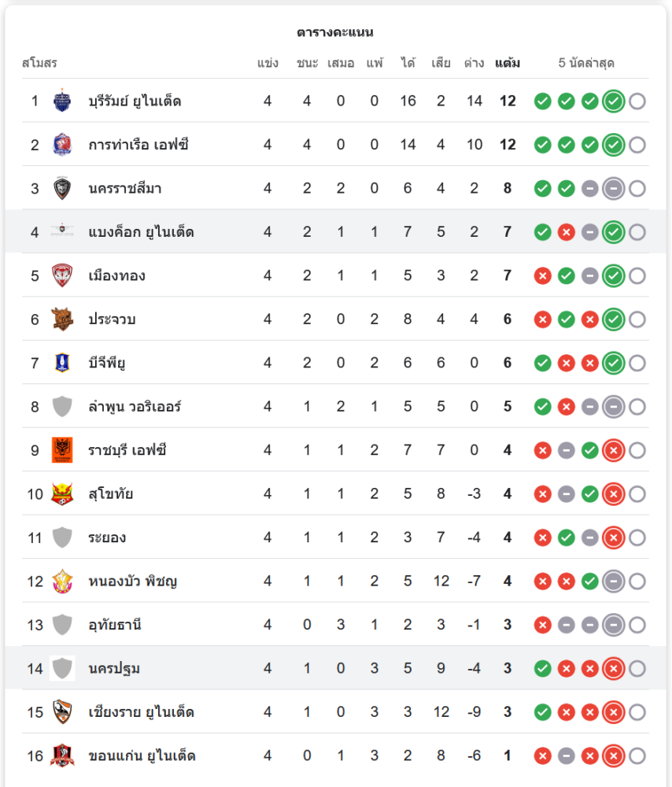Viewport: 672px width, 787px height.
Task: Click Buriram's latest highlighted win indicator
Action: point(614,101)
